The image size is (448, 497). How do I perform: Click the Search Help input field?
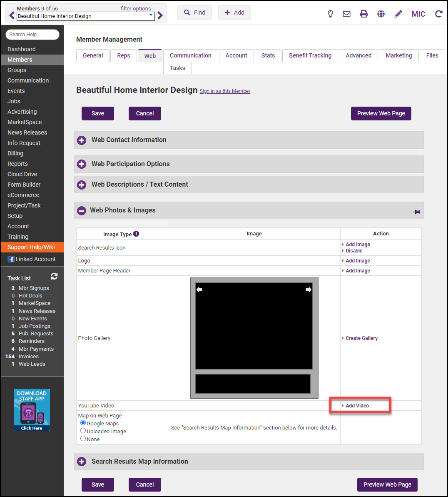[x=32, y=35]
